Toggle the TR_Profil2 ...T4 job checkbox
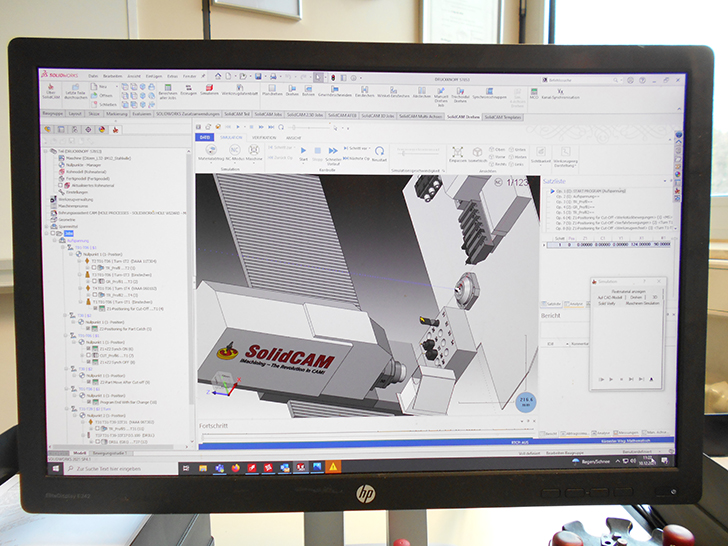 [x=95, y=295]
